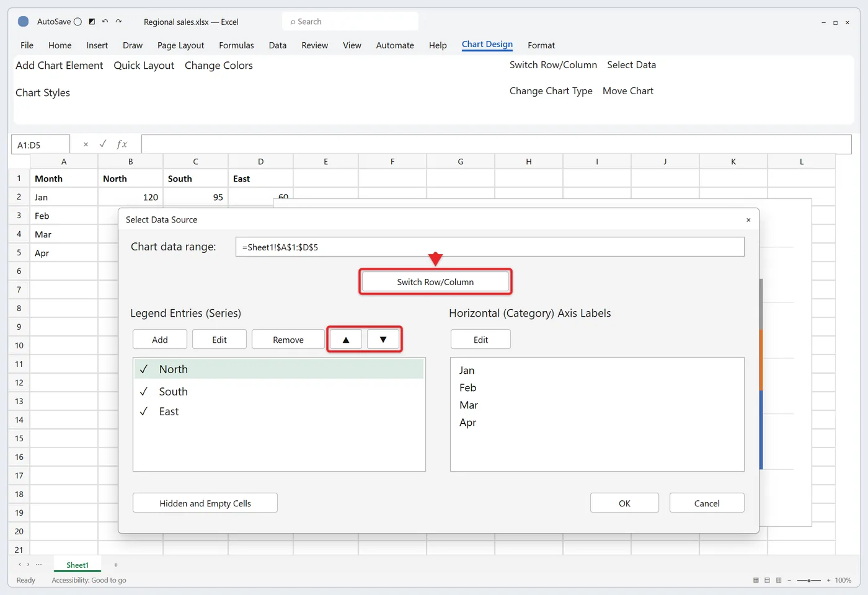
Task: Click the row 12 header
Action: pyautogui.click(x=19, y=382)
